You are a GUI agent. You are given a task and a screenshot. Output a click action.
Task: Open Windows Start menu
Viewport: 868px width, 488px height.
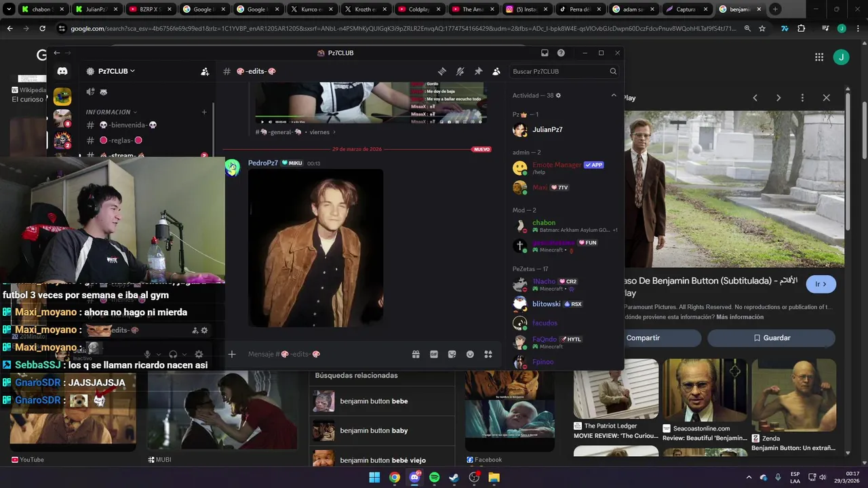(x=374, y=477)
